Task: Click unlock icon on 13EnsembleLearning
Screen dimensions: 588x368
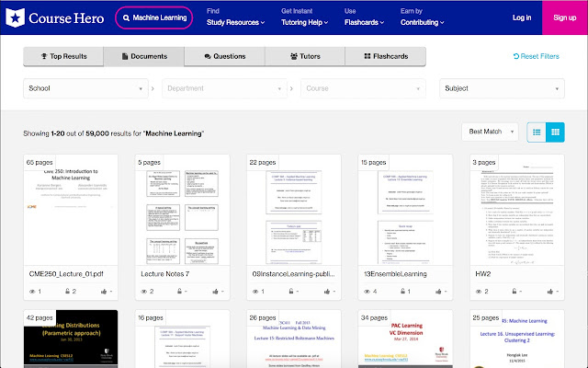Action: pyautogui.click(x=402, y=291)
